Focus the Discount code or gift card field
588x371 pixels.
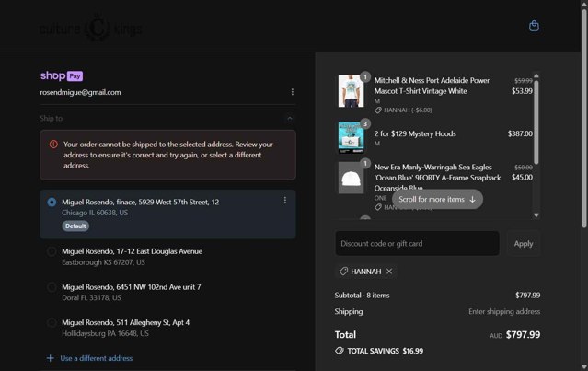417,243
